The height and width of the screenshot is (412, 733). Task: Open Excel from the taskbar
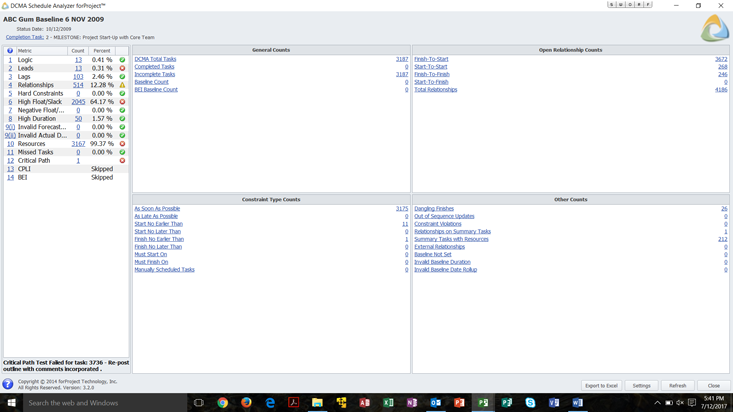[x=388, y=403]
